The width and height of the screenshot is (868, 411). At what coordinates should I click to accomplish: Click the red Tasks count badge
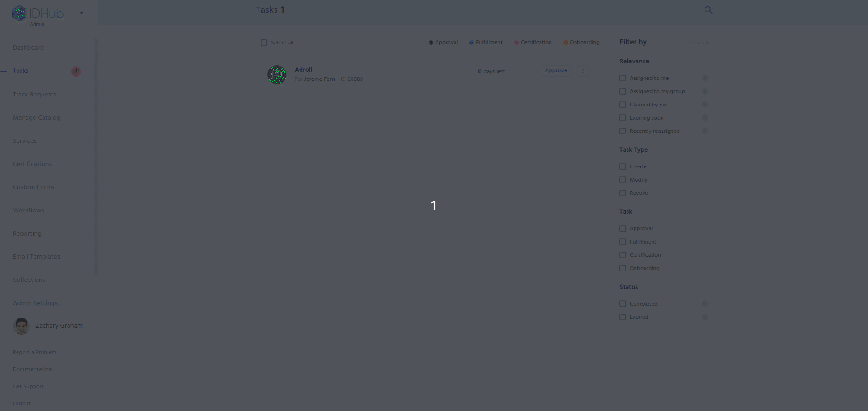click(x=76, y=71)
